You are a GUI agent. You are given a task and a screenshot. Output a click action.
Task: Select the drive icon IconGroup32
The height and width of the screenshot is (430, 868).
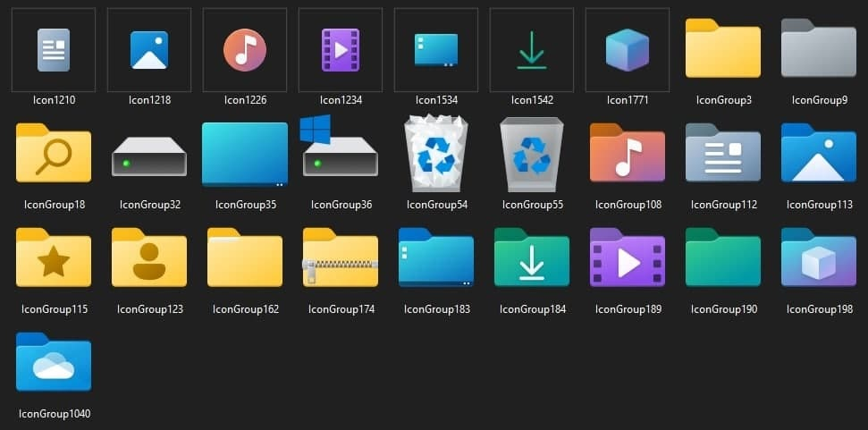(x=149, y=156)
